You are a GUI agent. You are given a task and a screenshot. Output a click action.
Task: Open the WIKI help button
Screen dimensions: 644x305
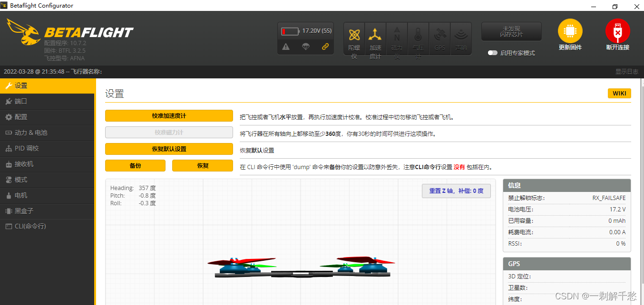619,93
